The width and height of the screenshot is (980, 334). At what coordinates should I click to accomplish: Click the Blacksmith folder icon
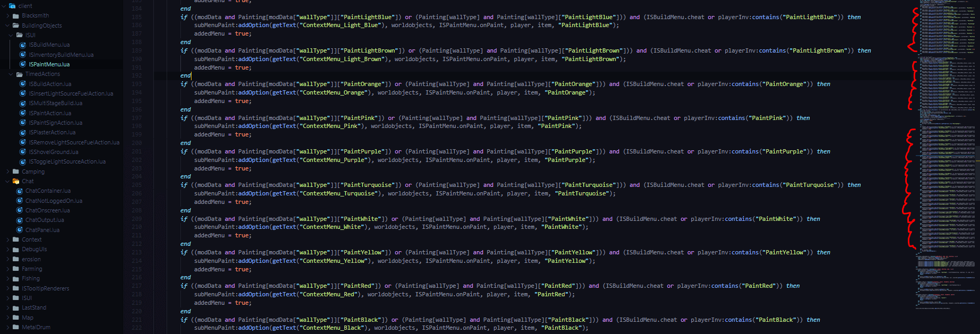pos(16,16)
